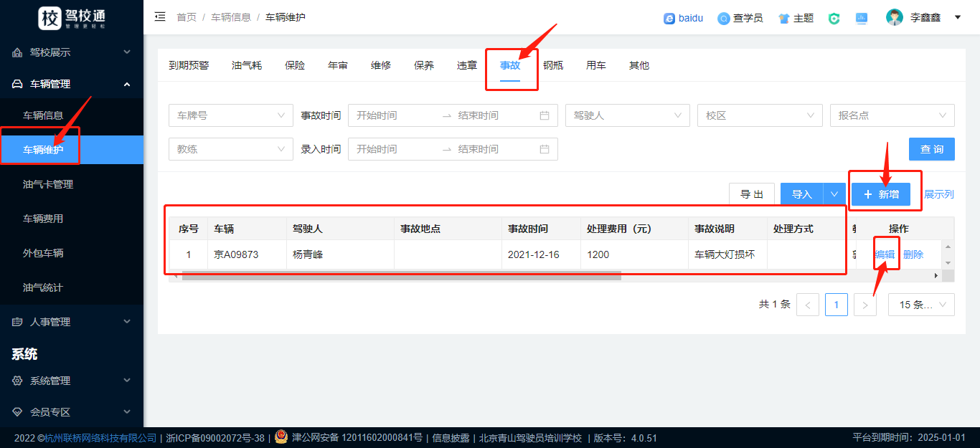This screenshot has height=448, width=980.
Task: Open 查学员 student search
Action: tap(740, 18)
